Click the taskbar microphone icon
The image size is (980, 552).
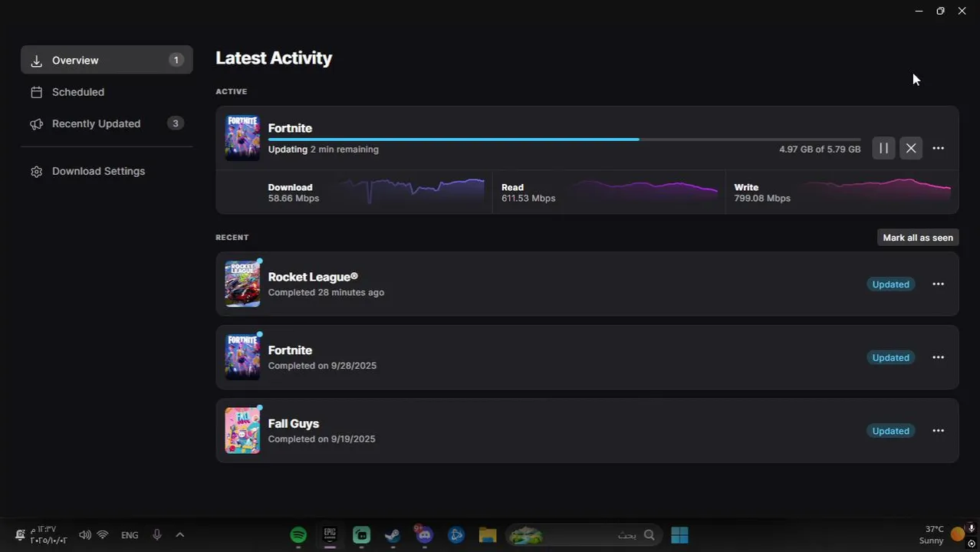(x=157, y=535)
